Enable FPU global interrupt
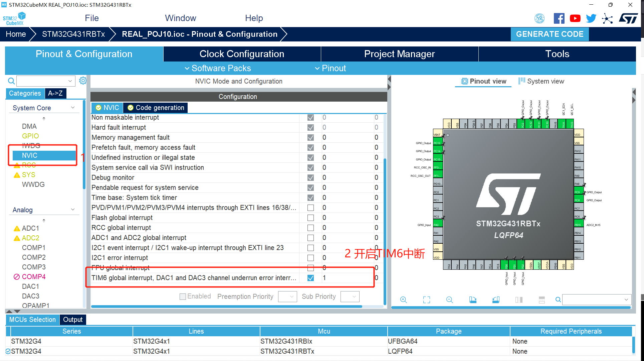This screenshot has height=361, width=644. coord(310,268)
